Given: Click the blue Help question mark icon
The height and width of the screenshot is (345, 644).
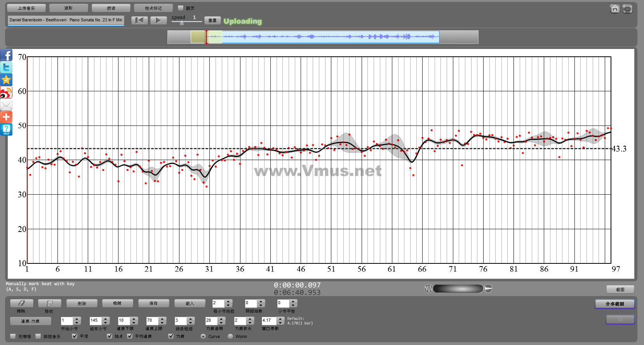Looking at the screenshot, I should coord(6,129).
